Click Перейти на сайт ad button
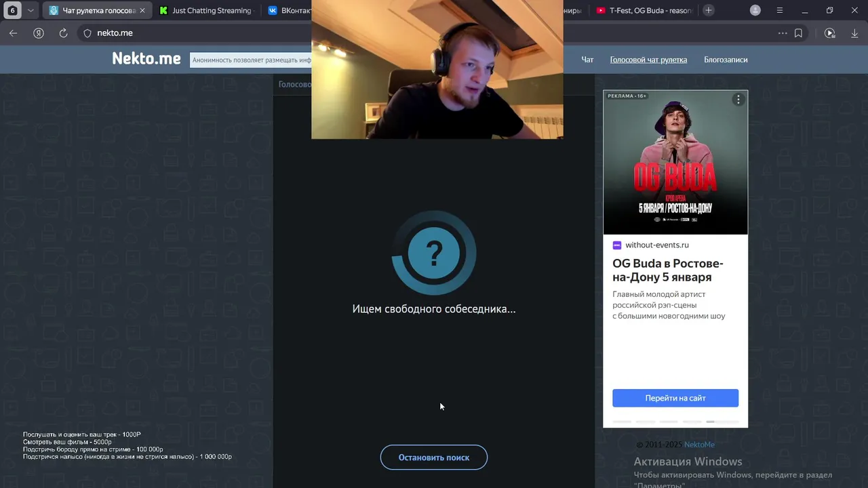 pyautogui.click(x=675, y=398)
